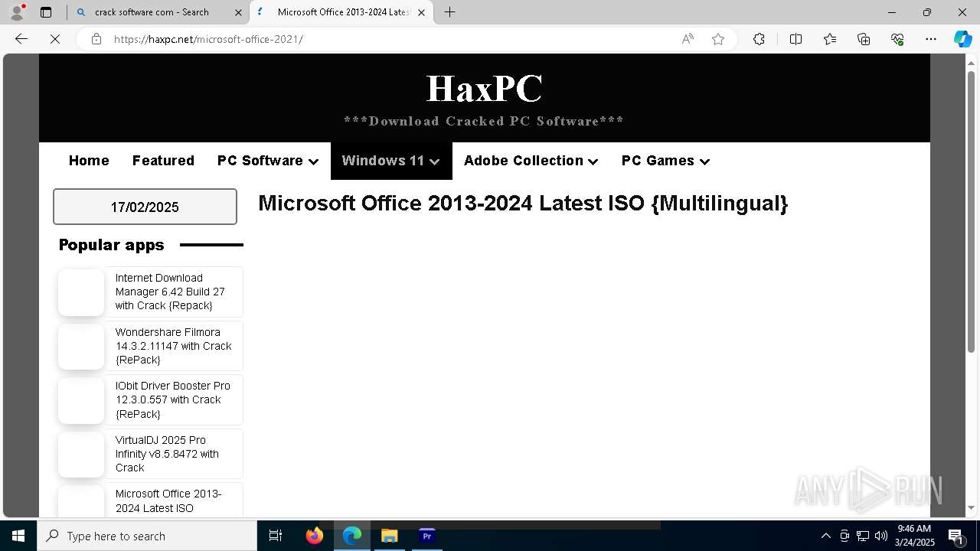This screenshot has width=980, height=551.
Task: Launch Firefox from the taskbar
Action: 315,536
